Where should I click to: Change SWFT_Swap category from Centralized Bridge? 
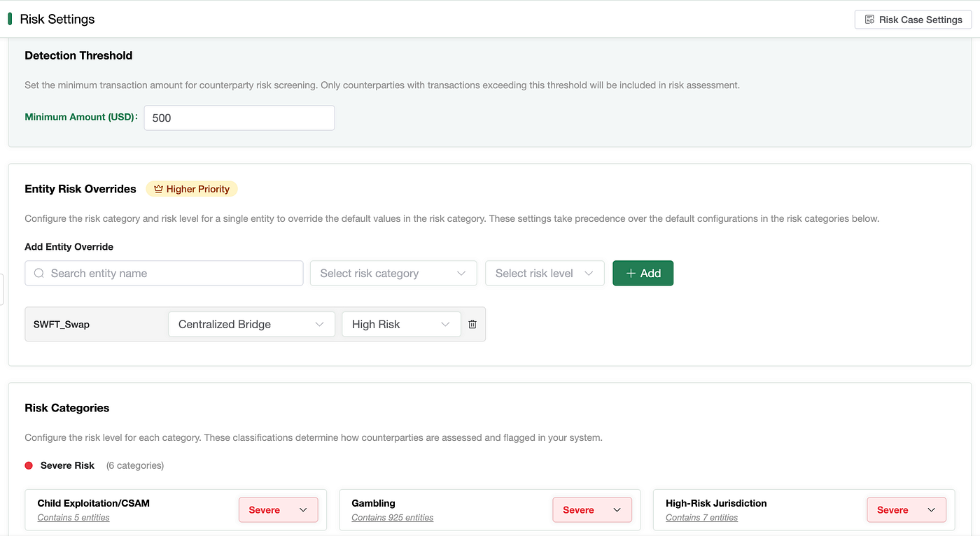coord(251,324)
